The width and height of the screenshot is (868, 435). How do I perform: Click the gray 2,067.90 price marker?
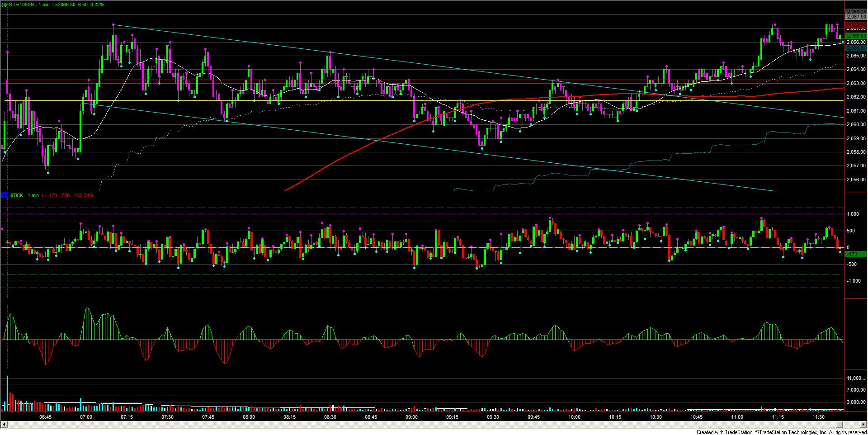[856, 17]
